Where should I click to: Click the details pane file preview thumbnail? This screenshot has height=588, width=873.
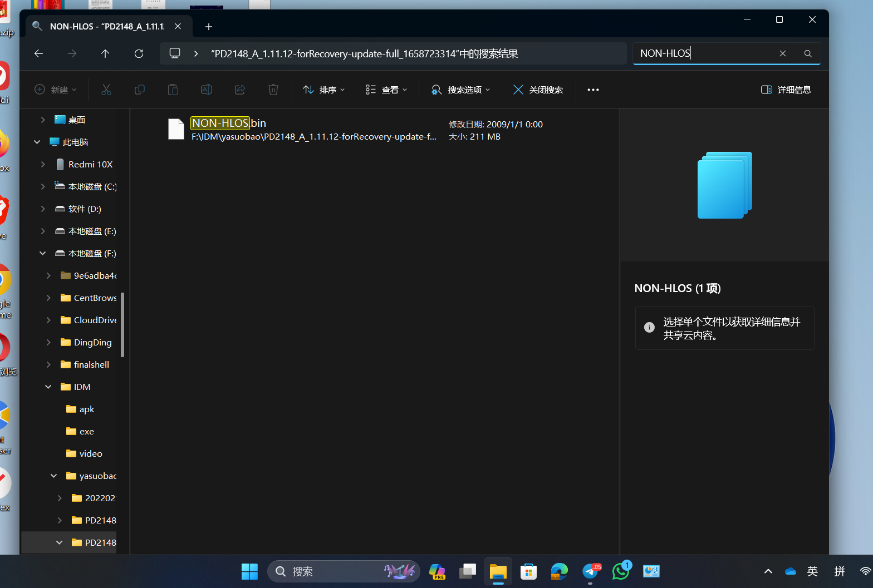[x=725, y=185]
